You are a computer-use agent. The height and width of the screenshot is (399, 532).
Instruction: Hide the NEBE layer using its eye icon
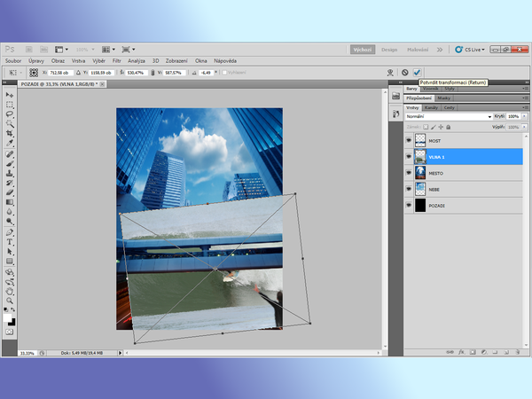click(x=409, y=189)
